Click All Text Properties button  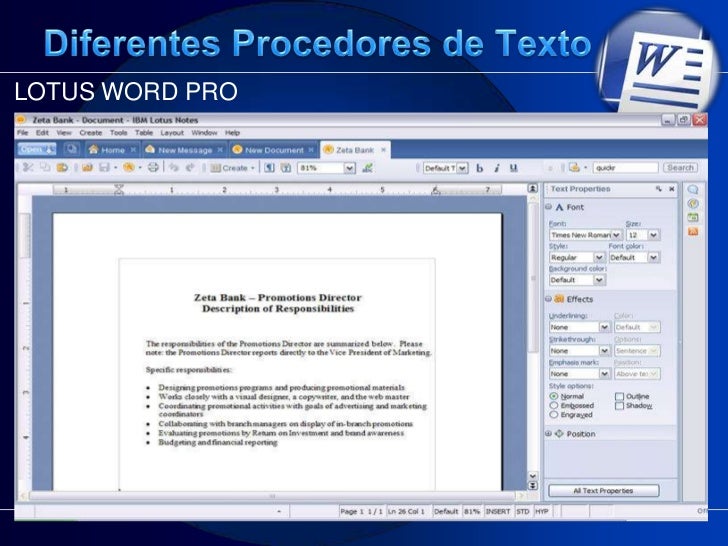tap(604, 491)
